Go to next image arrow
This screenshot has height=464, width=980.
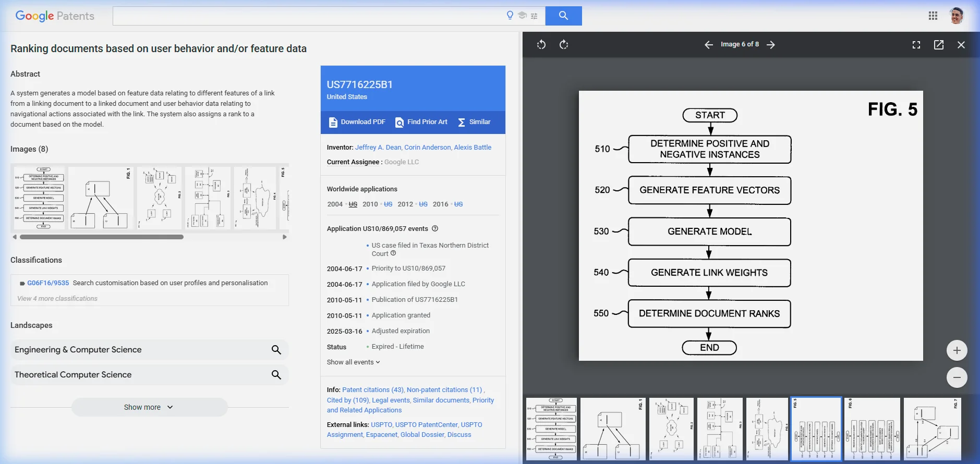pyautogui.click(x=771, y=45)
